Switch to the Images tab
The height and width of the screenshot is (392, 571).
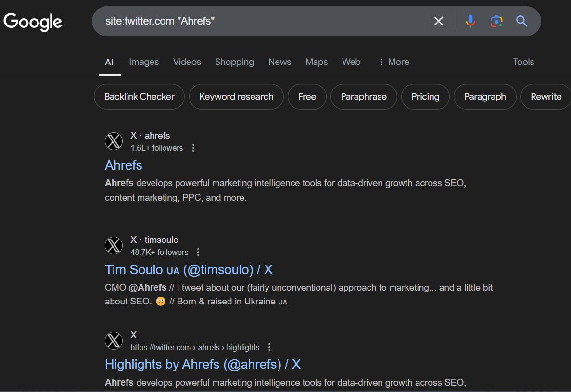pyautogui.click(x=144, y=62)
